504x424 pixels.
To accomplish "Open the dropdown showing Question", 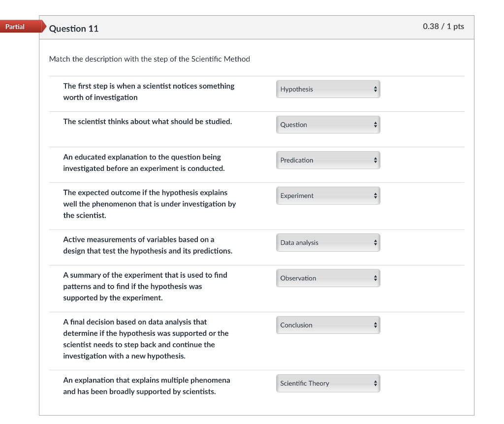I will [328, 125].
